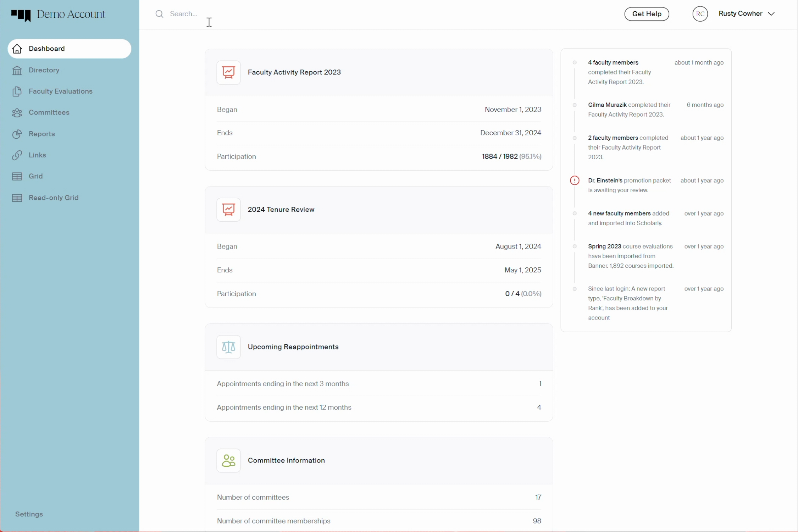The height and width of the screenshot is (532, 798).
Task: Click the Directory building icon
Action: coord(17,70)
